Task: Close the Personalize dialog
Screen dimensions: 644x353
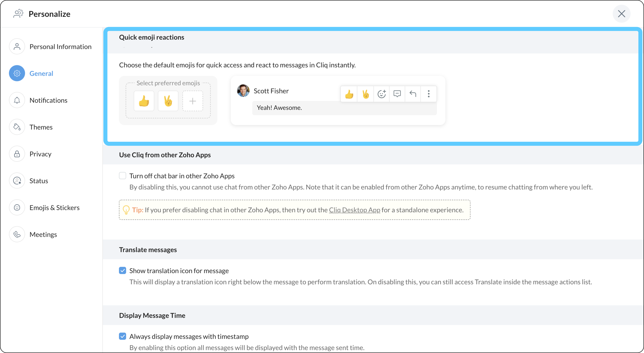Action: click(x=621, y=14)
